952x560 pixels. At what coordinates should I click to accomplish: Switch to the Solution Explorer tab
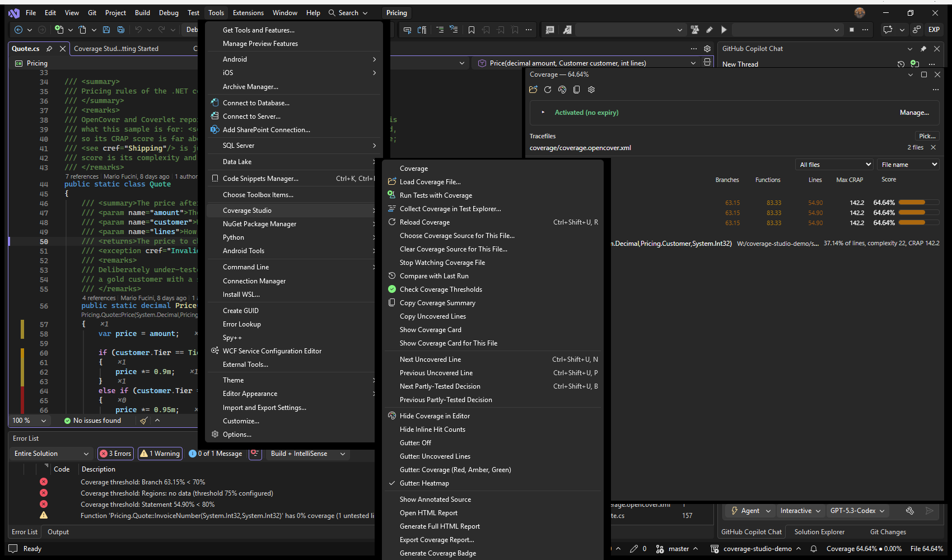(x=819, y=532)
